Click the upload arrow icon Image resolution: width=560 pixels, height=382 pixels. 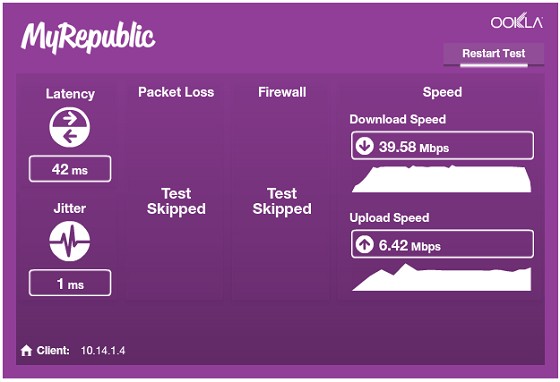point(364,245)
